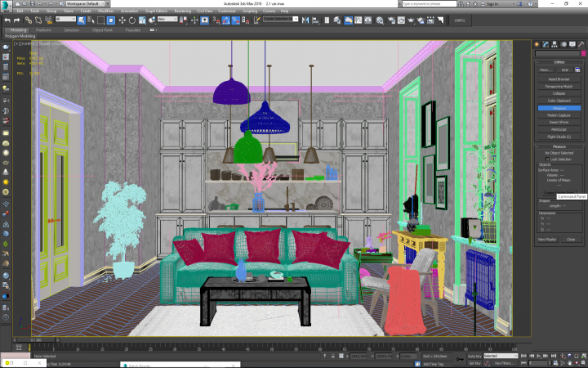Pick the Rectangular Selection Region tool
Viewport: 588px width, 368px height.
(101, 20)
